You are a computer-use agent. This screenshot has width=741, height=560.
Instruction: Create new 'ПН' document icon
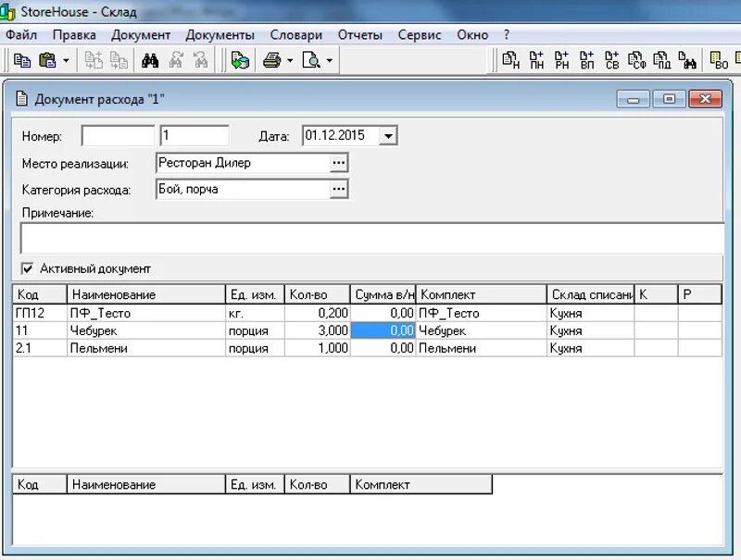tap(536, 60)
